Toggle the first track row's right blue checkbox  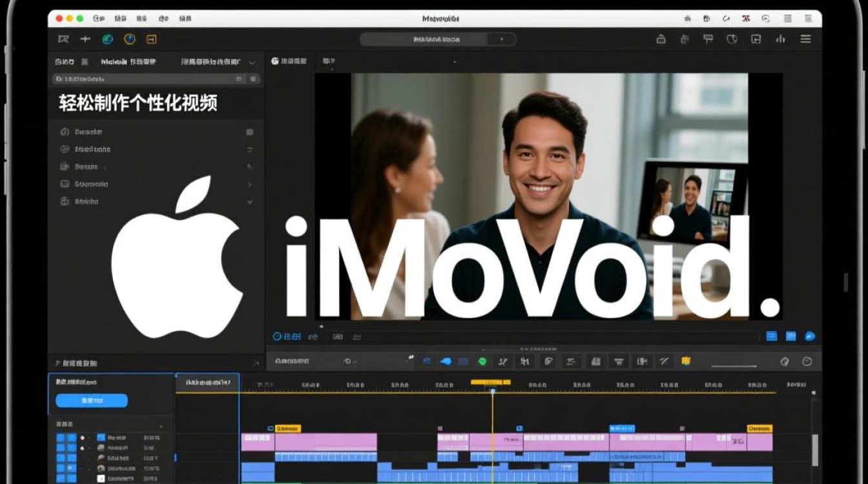[x=71, y=438]
